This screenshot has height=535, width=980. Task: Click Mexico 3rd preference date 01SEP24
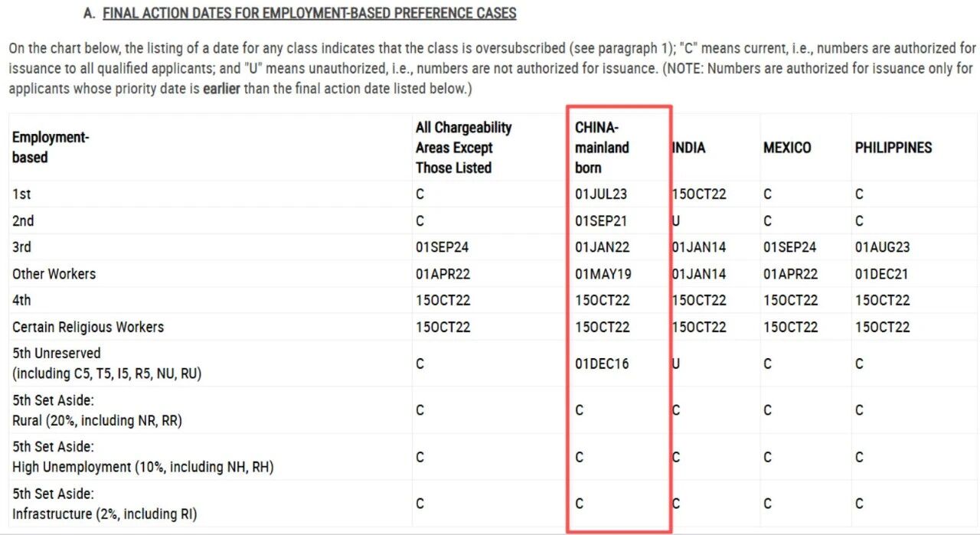click(x=790, y=247)
